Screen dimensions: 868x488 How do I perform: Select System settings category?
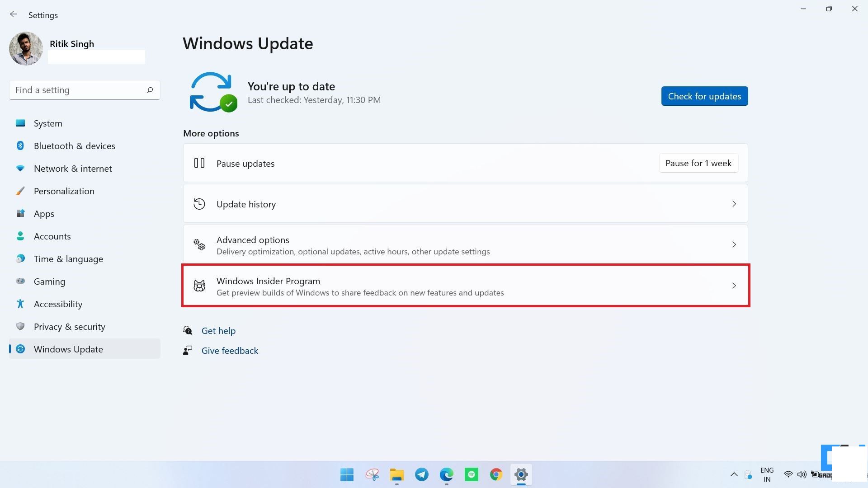tap(47, 123)
